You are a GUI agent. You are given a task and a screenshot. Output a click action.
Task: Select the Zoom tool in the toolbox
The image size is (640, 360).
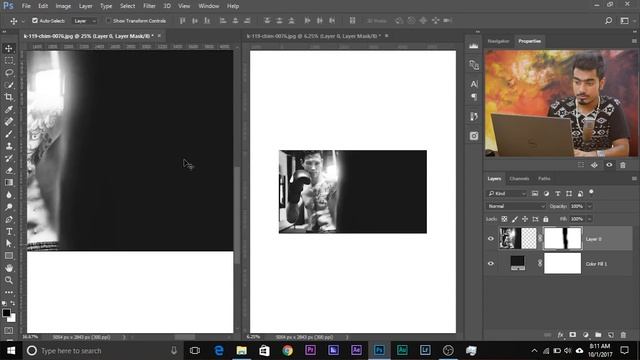click(9, 280)
